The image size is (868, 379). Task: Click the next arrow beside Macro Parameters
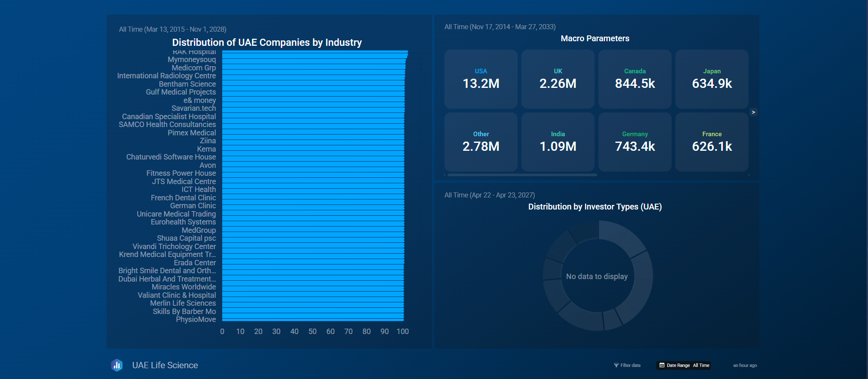tap(753, 112)
